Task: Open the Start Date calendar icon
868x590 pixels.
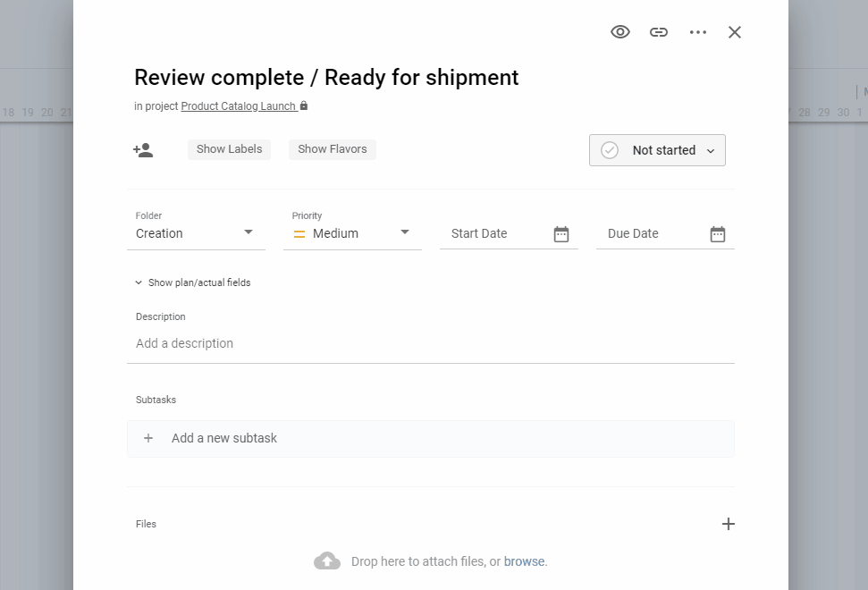Action: coord(561,234)
